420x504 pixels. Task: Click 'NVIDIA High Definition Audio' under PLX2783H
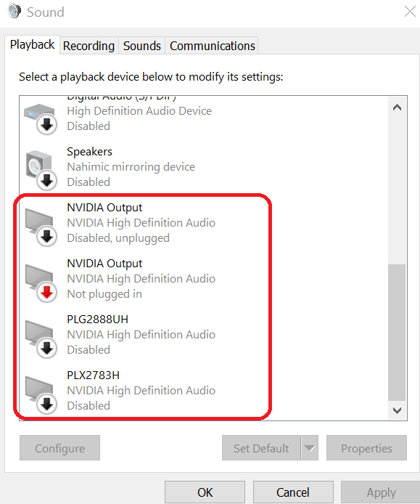[x=141, y=391]
